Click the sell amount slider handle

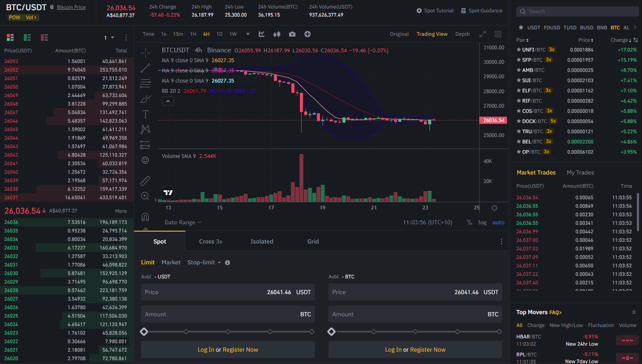pyautogui.click(x=331, y=332)
